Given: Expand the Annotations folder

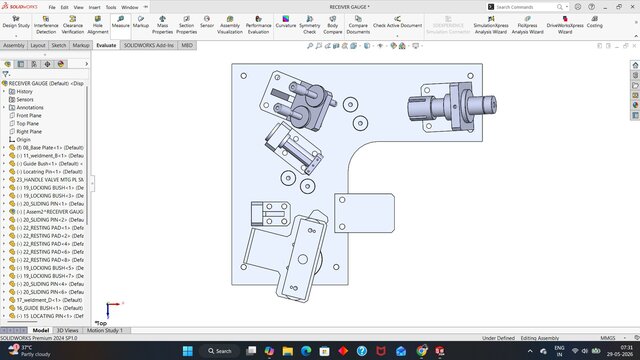Looking at the screenshot, I should pos(4,107).
